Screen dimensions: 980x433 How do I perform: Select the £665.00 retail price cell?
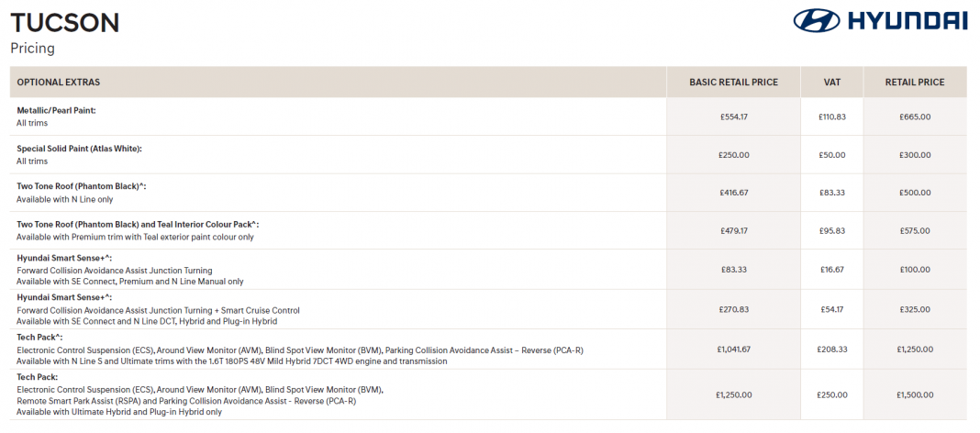[914, 117]
